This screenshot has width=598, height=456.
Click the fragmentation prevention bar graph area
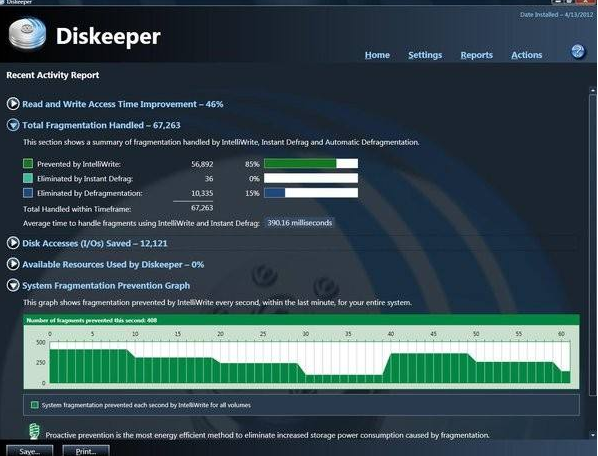coord(310,362)
